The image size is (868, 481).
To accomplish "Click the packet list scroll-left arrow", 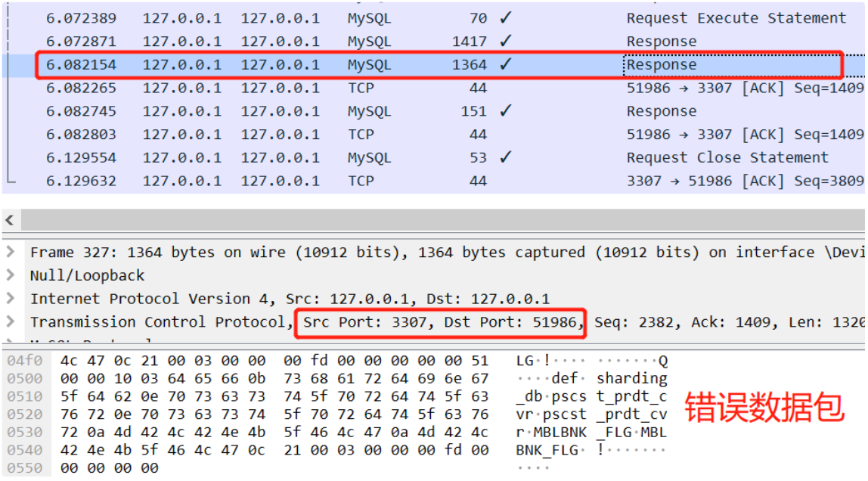I will (10, 220).
